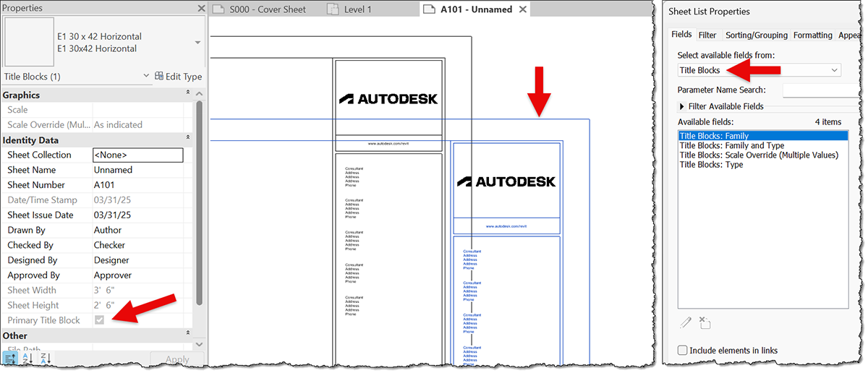
Task: Open the Formatting tab
Action: tap(813, 35)
